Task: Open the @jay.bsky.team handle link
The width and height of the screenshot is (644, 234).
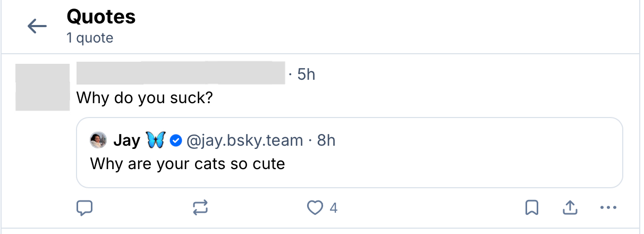Action: 244,140
